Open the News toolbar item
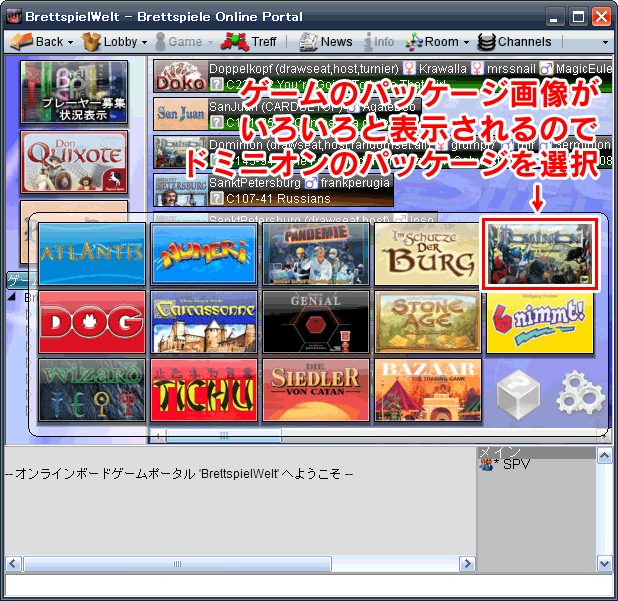618x601 pixels. click(x=326, y=41)
